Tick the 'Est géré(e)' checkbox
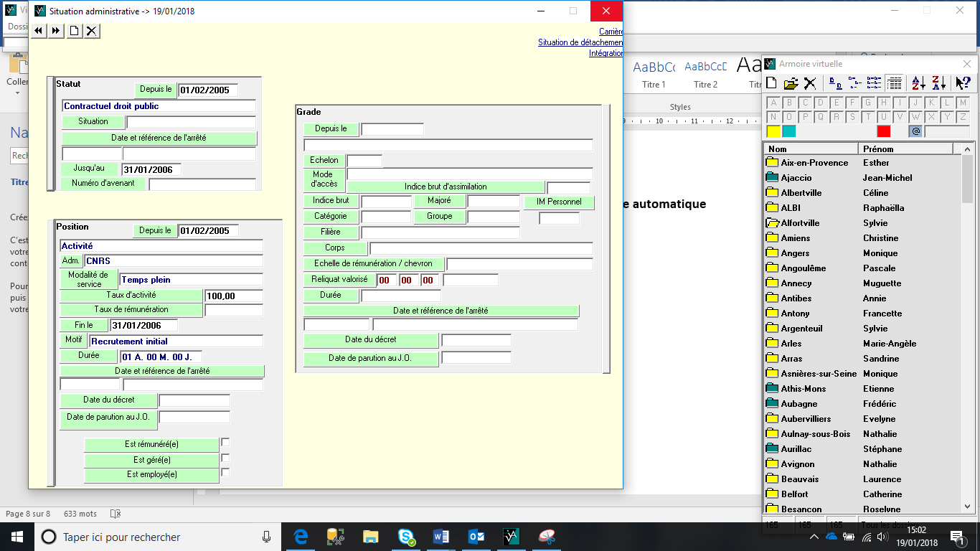Image resolution: width=980 pixels, height=551 pixels. 225,458
